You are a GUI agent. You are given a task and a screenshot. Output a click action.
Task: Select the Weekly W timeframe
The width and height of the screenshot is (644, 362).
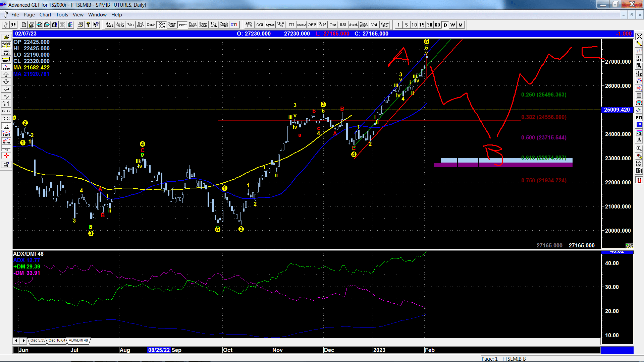tap(453, 25)
